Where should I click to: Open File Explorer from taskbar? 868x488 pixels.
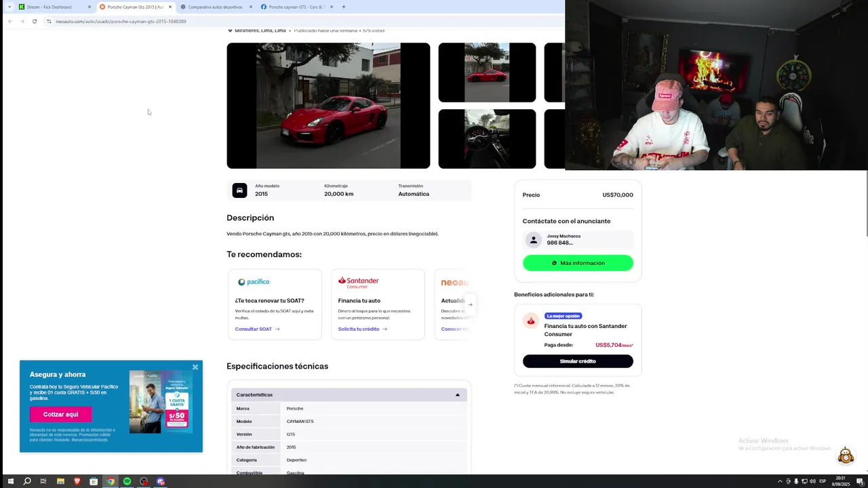click(60, 481)
